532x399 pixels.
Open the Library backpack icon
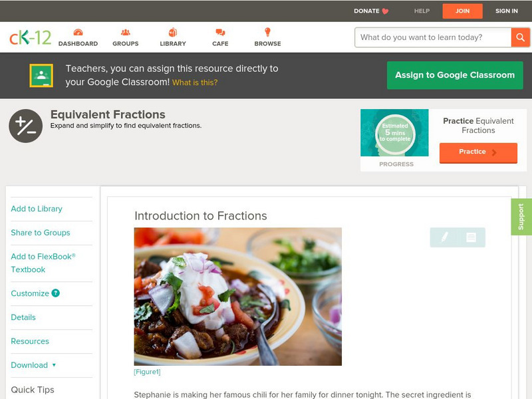pos(173,32)
